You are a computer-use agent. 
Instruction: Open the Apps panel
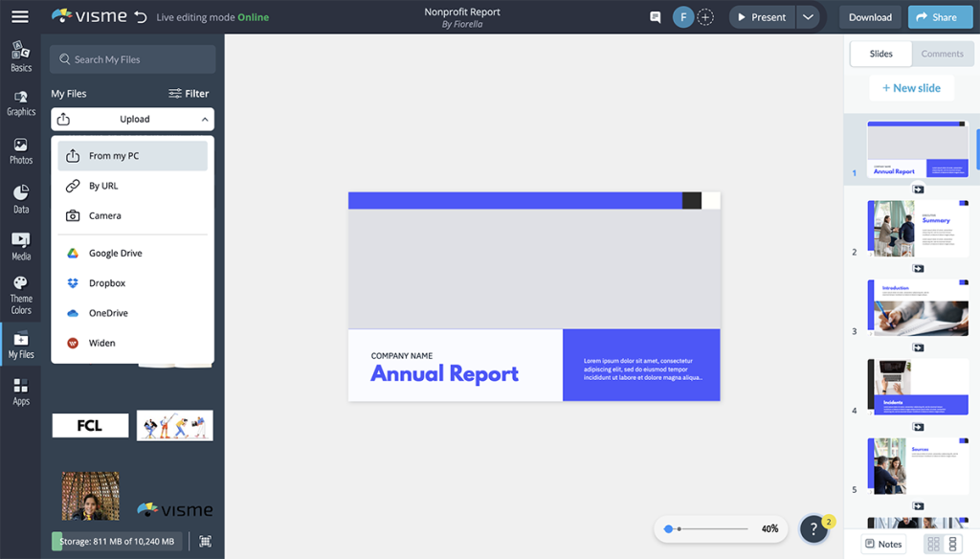tap(20, 391)
